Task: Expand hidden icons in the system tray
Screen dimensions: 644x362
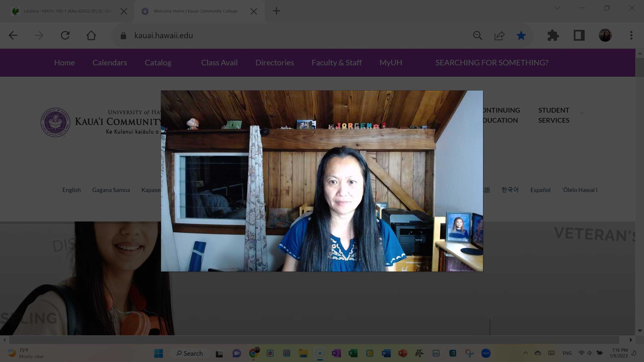Action: coord(526,353)
